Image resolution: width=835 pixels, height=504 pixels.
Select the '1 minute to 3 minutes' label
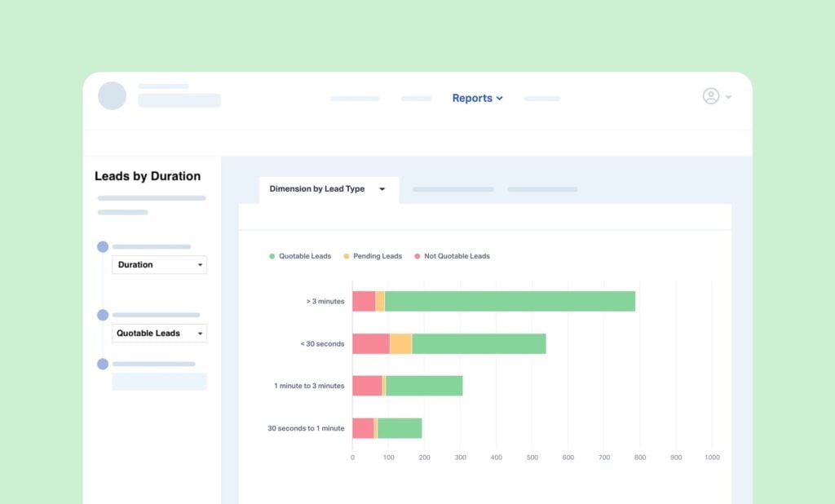point(309,386)
